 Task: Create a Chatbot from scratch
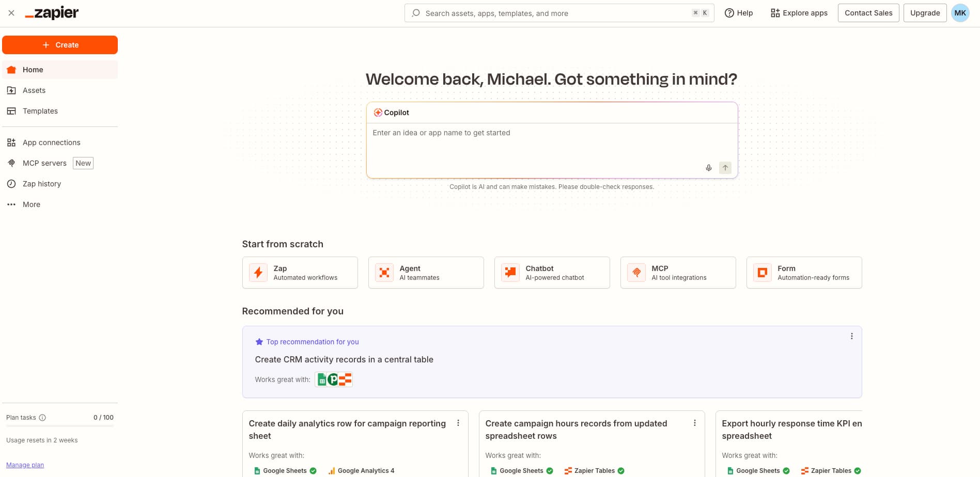tap(552, 273)
